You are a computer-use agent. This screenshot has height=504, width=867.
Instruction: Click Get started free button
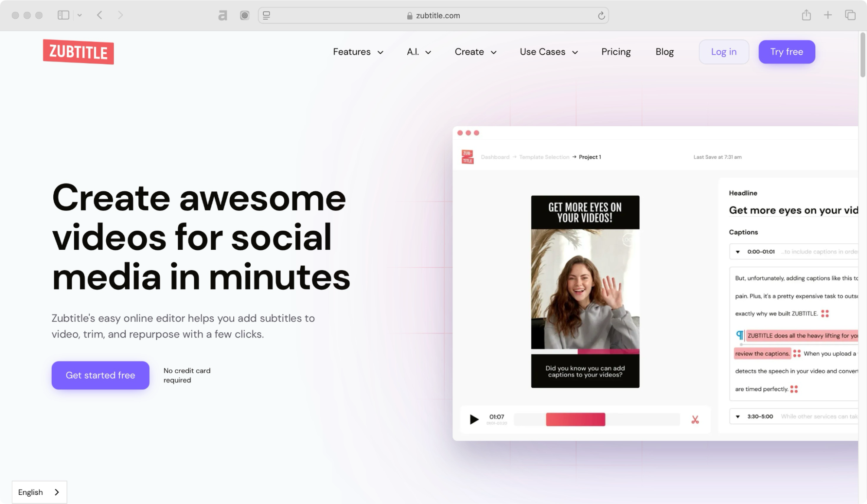[x=100, y=375]
